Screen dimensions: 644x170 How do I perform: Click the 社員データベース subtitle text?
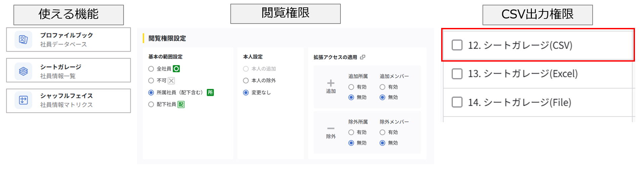63,44
